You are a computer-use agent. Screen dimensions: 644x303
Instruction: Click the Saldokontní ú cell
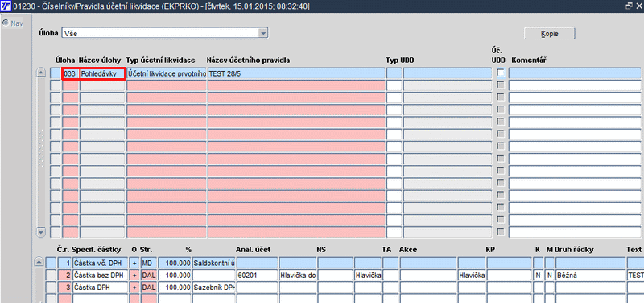click(x=214, y=263)
